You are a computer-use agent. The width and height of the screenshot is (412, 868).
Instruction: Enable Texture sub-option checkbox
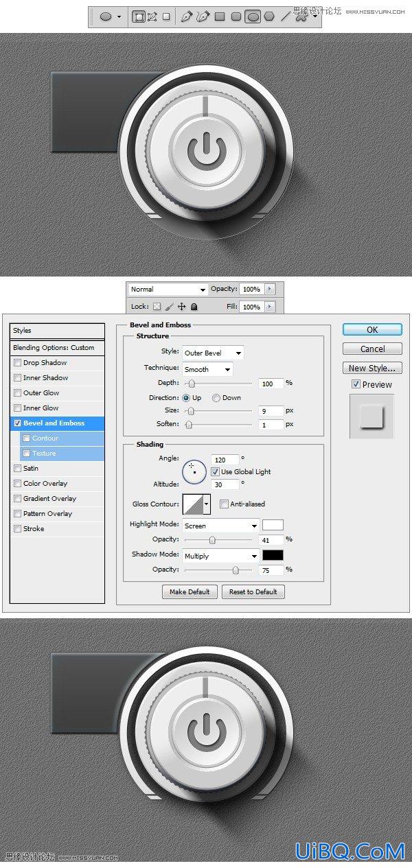[27, 454]
